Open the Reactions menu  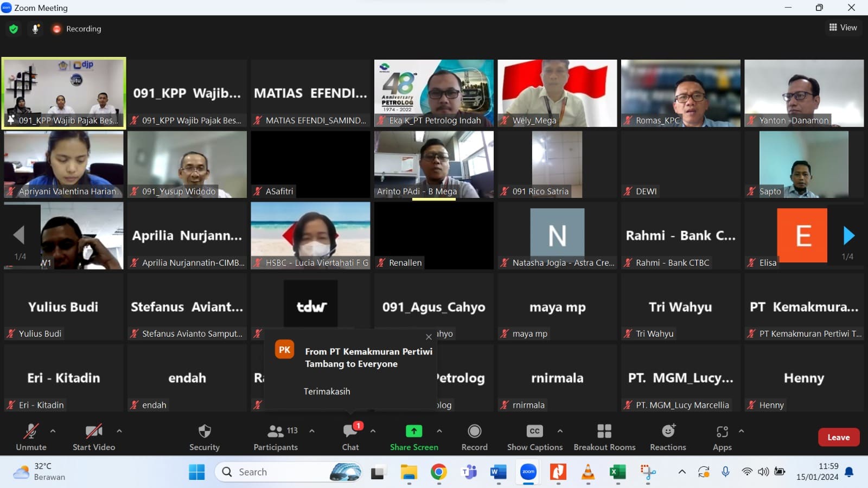(x=668, y=436)
